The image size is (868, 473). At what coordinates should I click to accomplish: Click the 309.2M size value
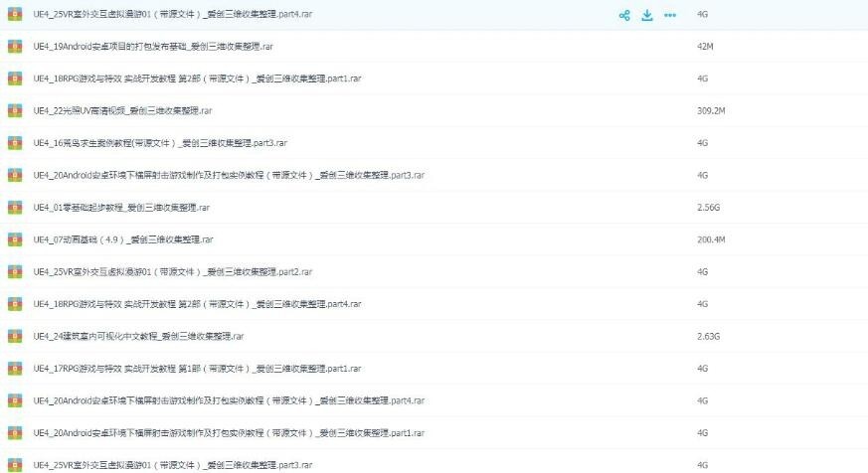[711, 110]
